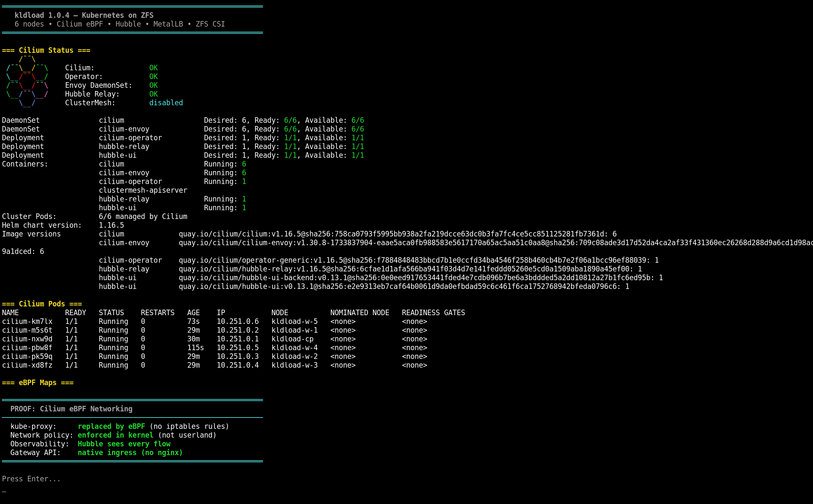Select the hubble-relay:v1.16.5 image reference
Image resolution: width=813 pixels, height=504 pixels.
pos(410,269)
